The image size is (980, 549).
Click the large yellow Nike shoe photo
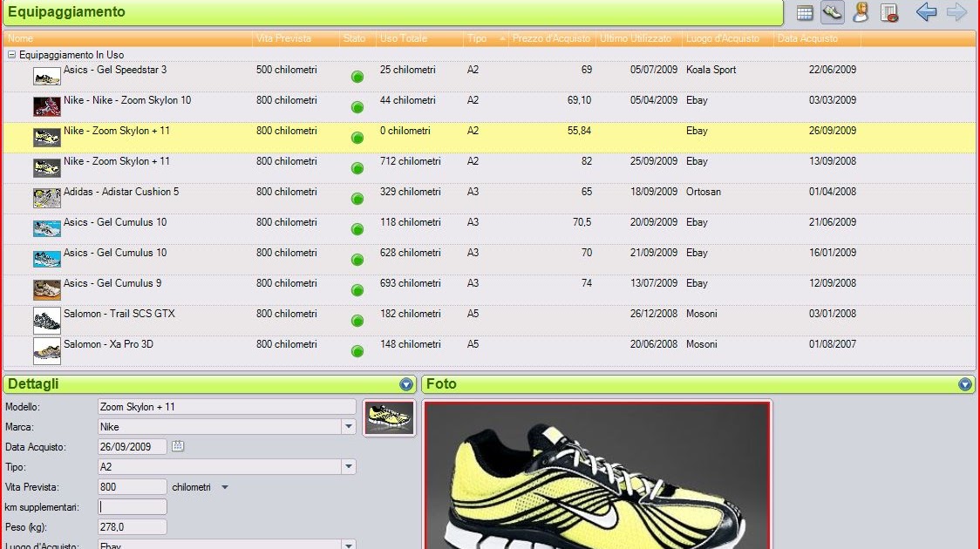(x=597, y=476)
